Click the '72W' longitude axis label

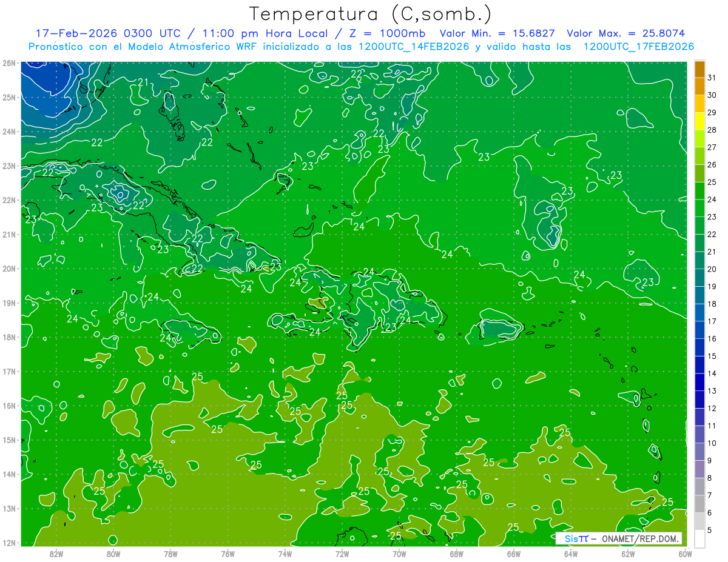coord(342,553)
